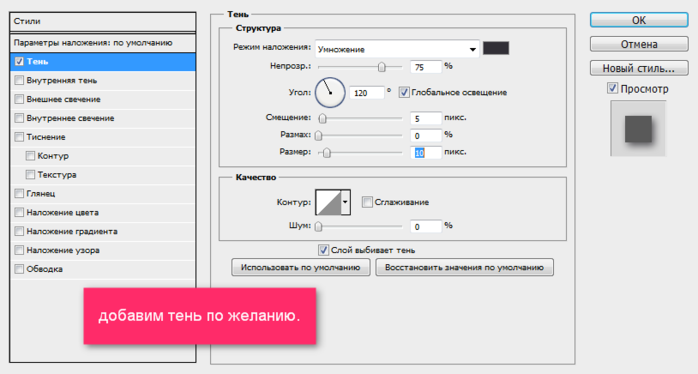
Task: Enable the Наложение узора checkbox
Action: [x=19, y=250]
